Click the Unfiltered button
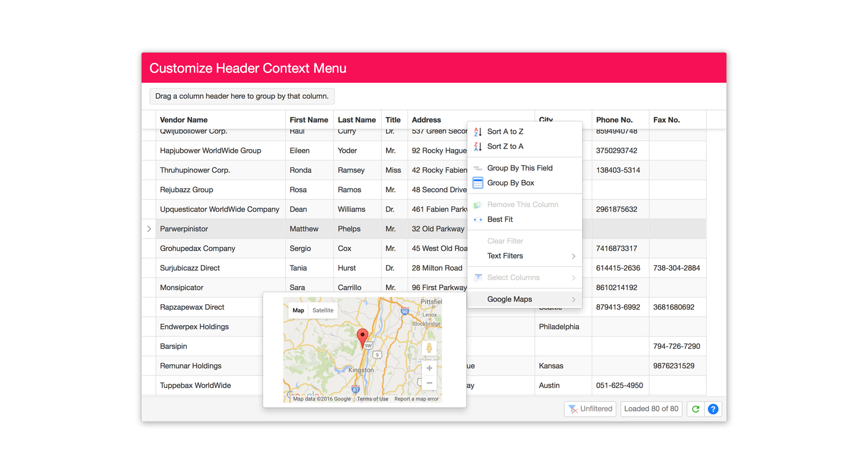The image size is (868, 476). click(590, 409)
